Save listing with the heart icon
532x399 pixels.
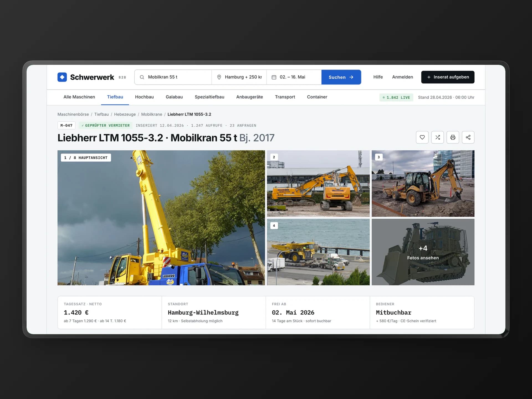(422, 137)
